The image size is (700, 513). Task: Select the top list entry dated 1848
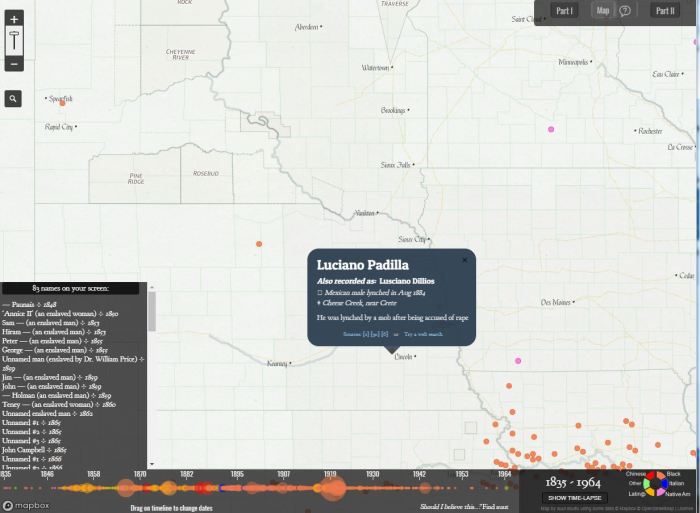click(x=29, y=304)
